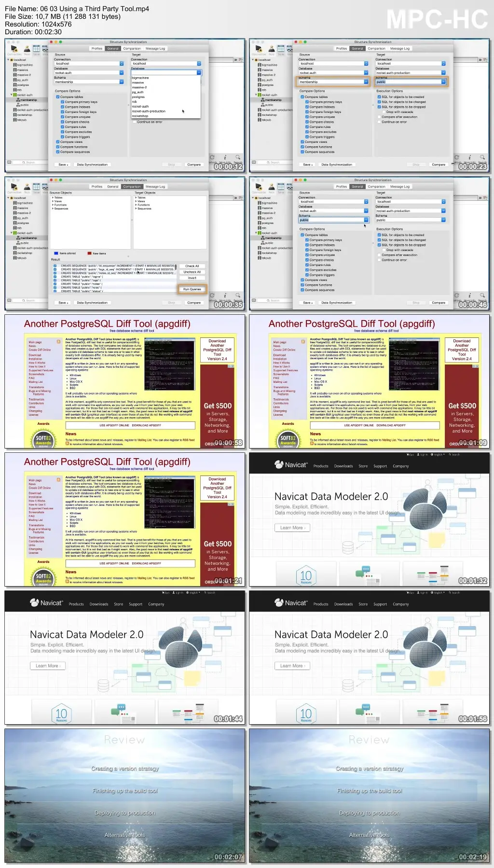The width and height of the screenshot is (494, 868).
Task: Click the sidebar toggle icon bottom-left in 00:00:12 frame
Action: click(9, 162)
